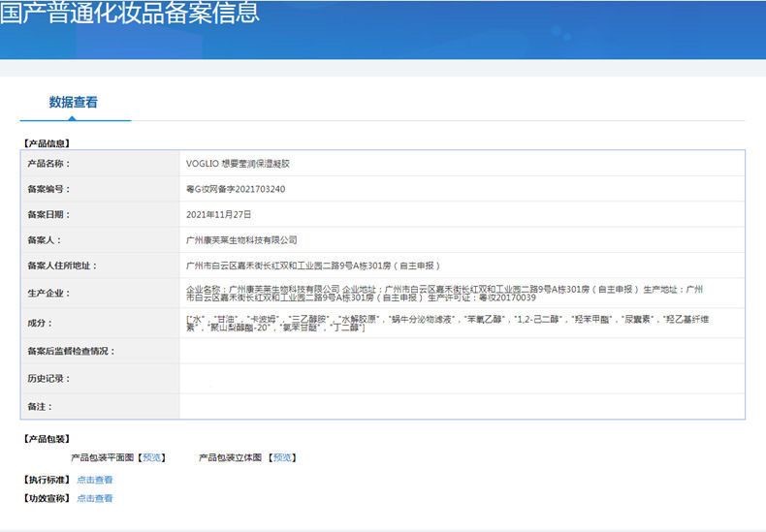Open 产品包装立体图 预览 link
The image size is (766, 532).
pyautogui.click(x=282, y=457)
